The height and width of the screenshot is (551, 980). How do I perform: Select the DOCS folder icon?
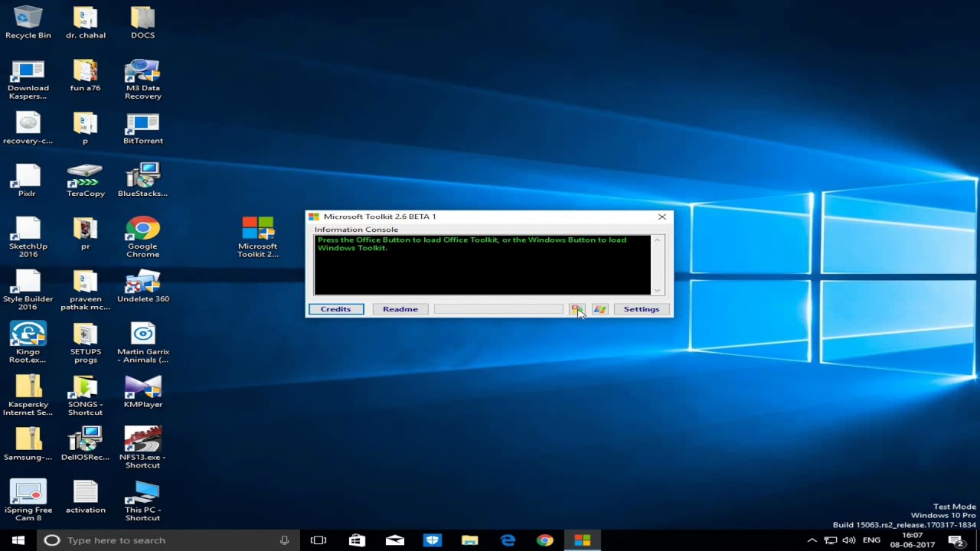tap(142, 22)
